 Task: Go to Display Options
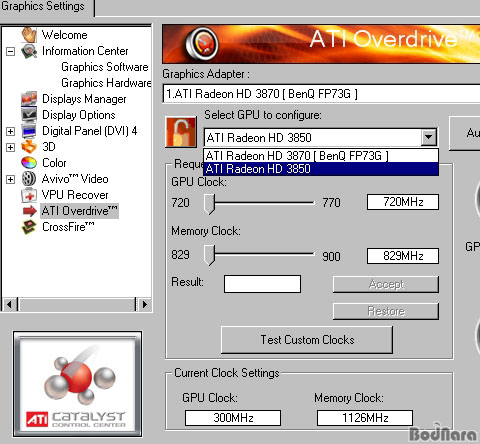point(79,115)
